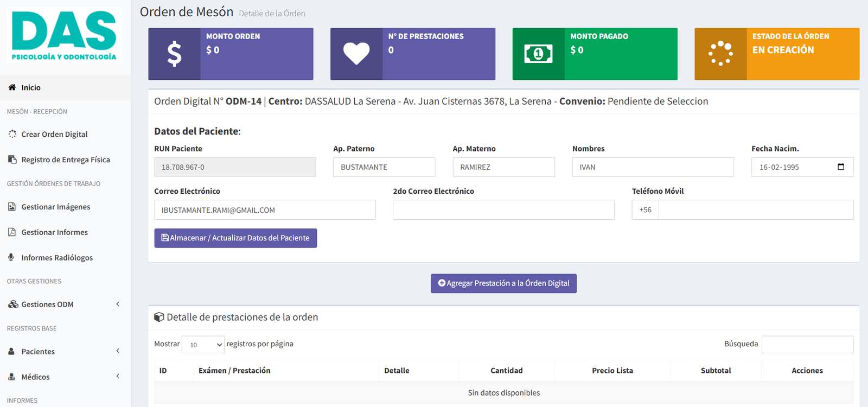Expand the Médicos submenu chevron
This screenshot has width=868, height=407.
118,376
